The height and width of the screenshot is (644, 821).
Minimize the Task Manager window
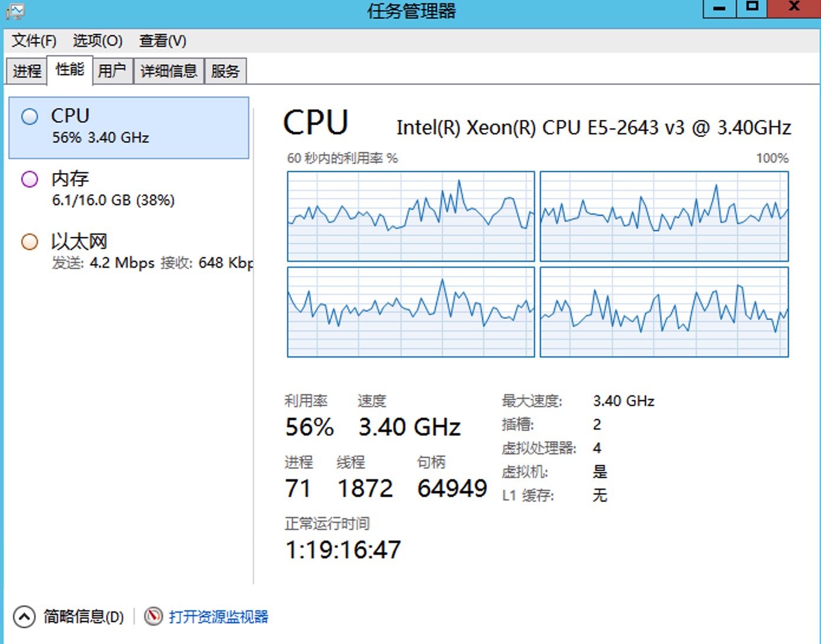pyautogui.click(x=719, y=8)
